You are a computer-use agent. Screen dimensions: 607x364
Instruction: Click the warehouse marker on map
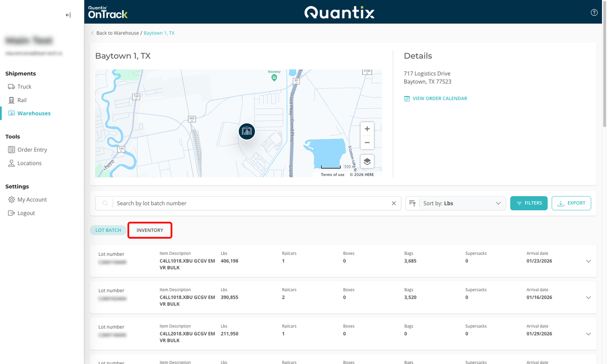(x=246, y=131)
